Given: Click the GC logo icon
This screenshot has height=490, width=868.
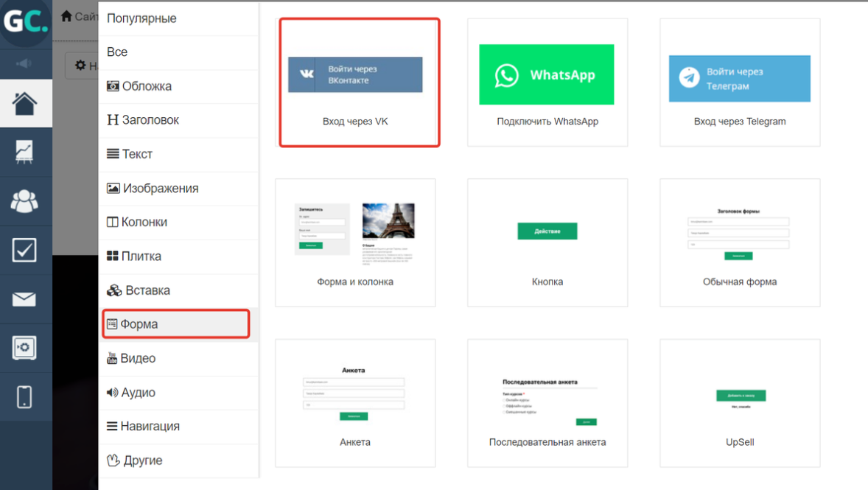Looking at the screenshot, I should (26, 21).
